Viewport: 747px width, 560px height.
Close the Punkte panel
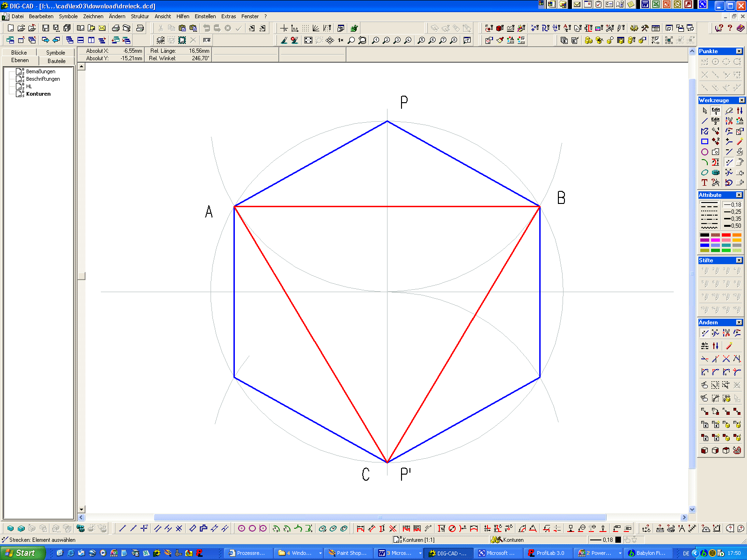[x=739, y=51]
